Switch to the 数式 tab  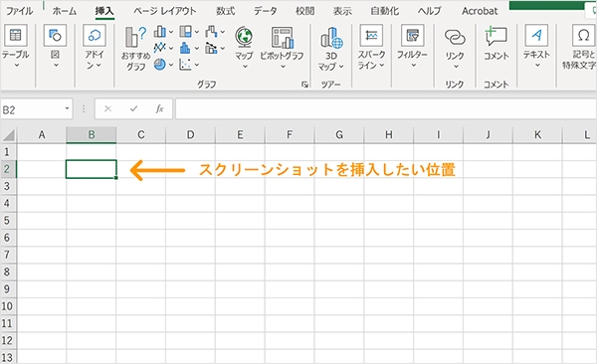[x=226, y=11]
